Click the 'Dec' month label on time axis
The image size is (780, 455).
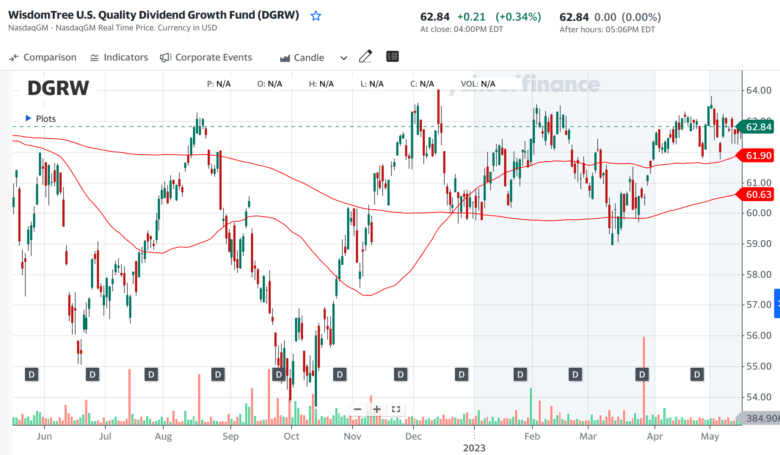point(413,436)
